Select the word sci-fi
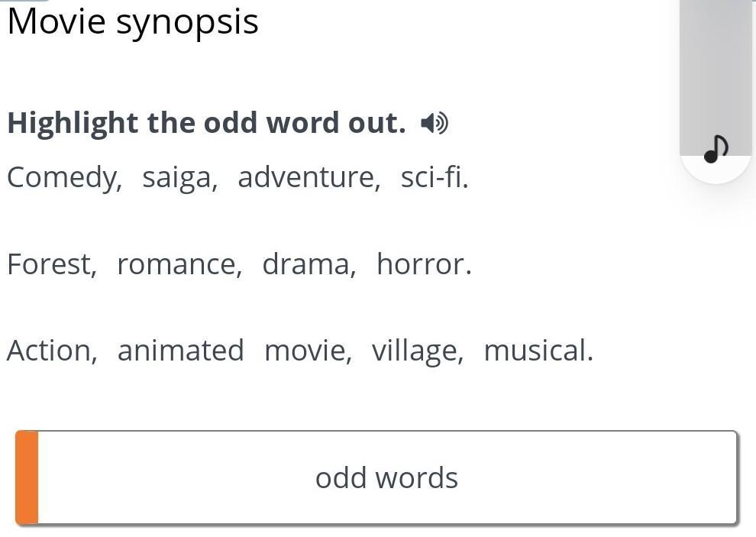This screenshot has width=756, height=537. pyautogui.click(x=433, y=177)
